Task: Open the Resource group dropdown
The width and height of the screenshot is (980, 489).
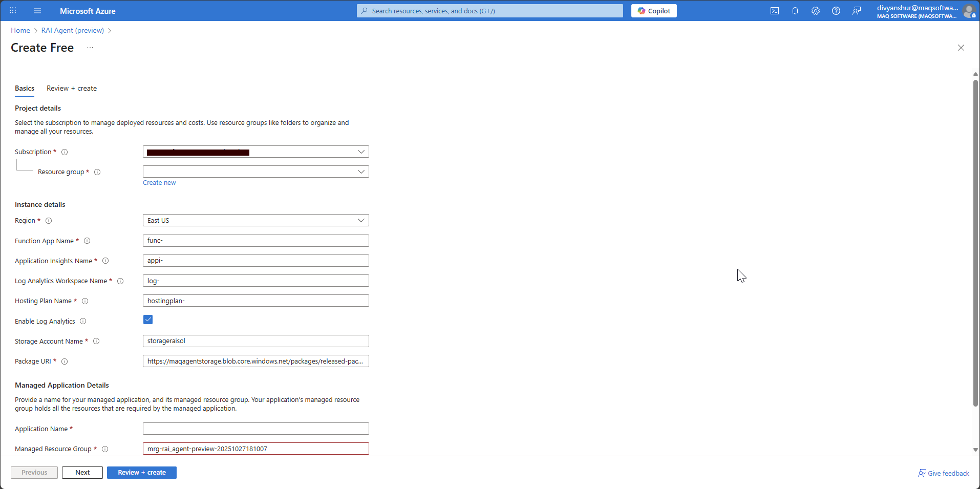Action: pos(256,172)
